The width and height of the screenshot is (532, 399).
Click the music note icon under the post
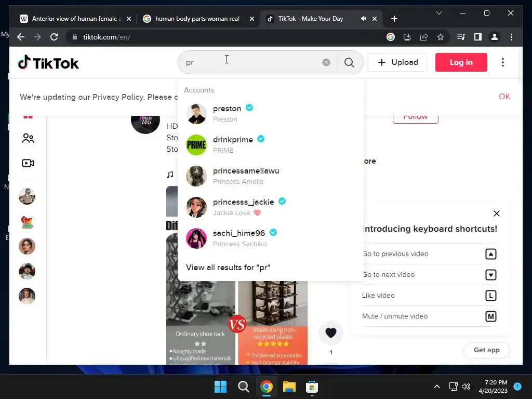pos(170,175)
